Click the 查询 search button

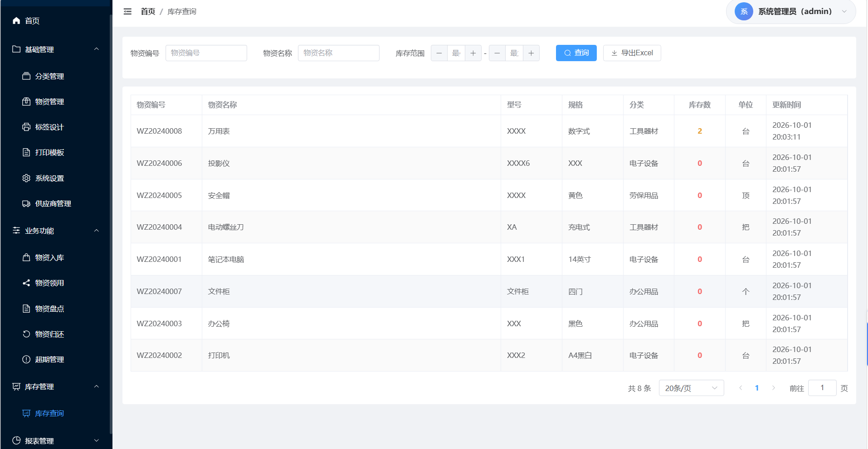point(576,53)
